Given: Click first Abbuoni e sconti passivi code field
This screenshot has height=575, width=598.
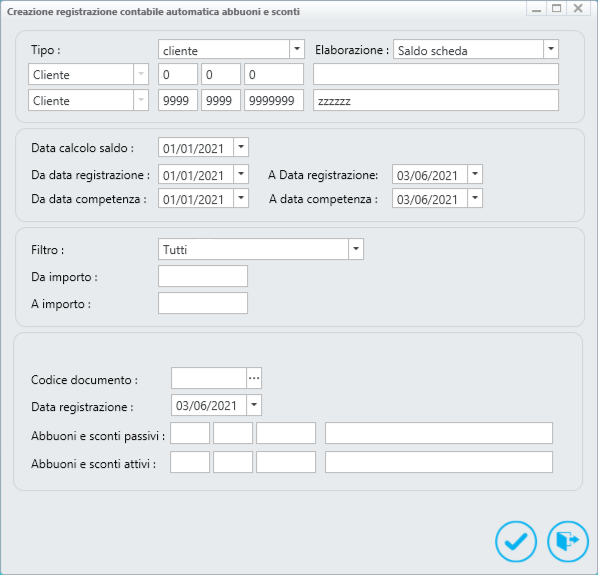Looking at the screenshot, I should 190,433.
